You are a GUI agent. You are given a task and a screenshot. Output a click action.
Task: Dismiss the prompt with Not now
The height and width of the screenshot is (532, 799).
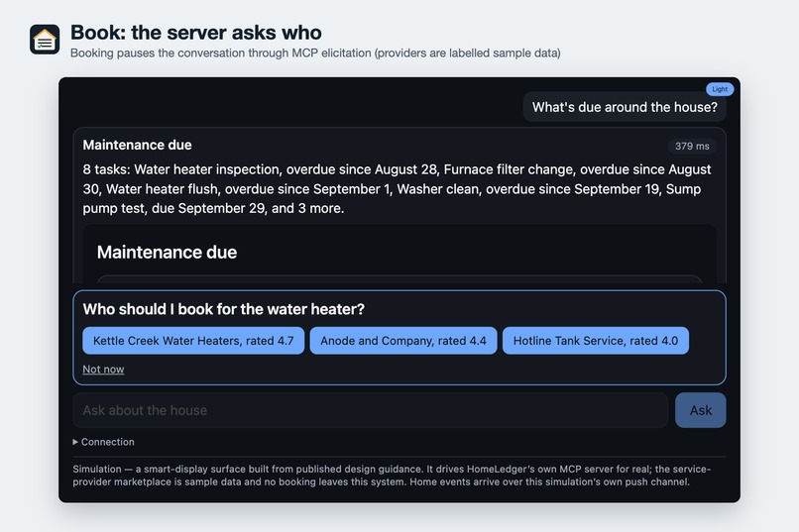pos(103,370)
